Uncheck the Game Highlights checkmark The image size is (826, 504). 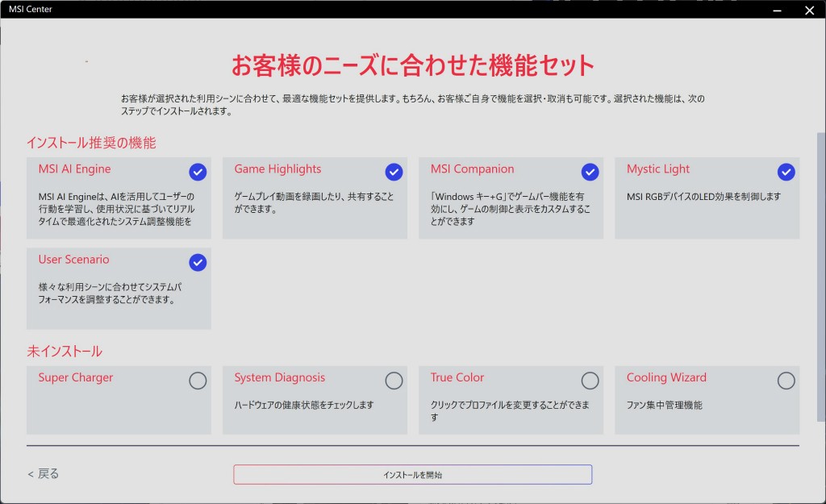pos(394,172)
